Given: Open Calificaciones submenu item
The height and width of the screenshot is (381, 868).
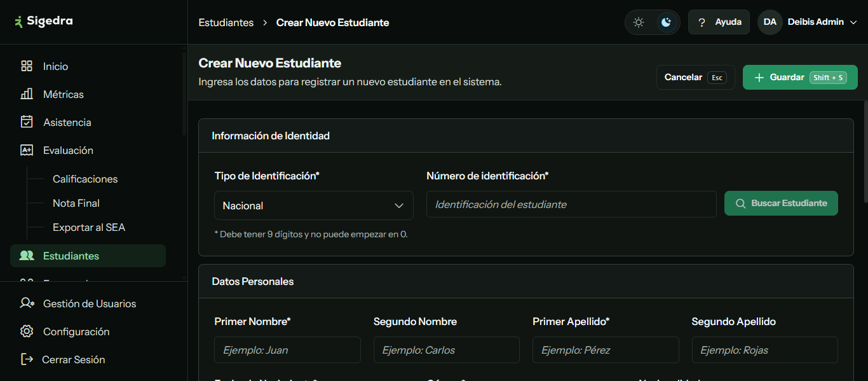Looking at the screenshot, I should coord(85,179).
